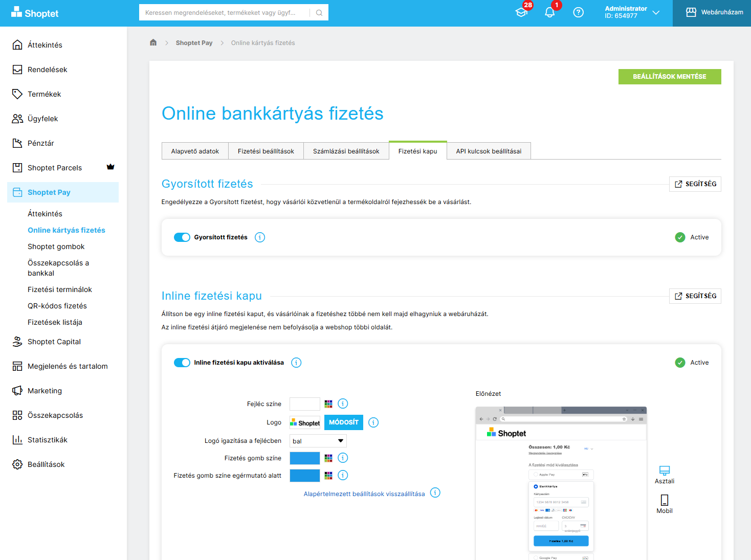The width and height of the screenshot is (751, 560).
Task: Open the Webáruházam storefront button
Action: tap(712, 13)
